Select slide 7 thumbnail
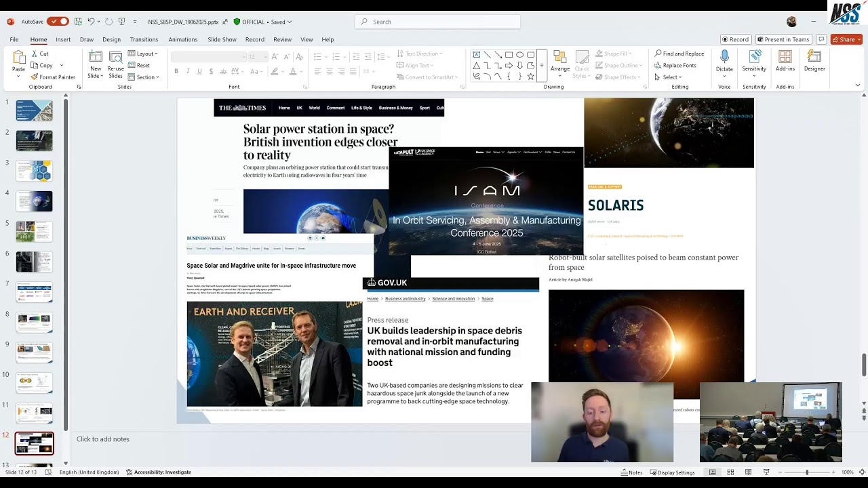Image resolution: width=868 pixels, height=488 pixels. click(x=34, y=292)
